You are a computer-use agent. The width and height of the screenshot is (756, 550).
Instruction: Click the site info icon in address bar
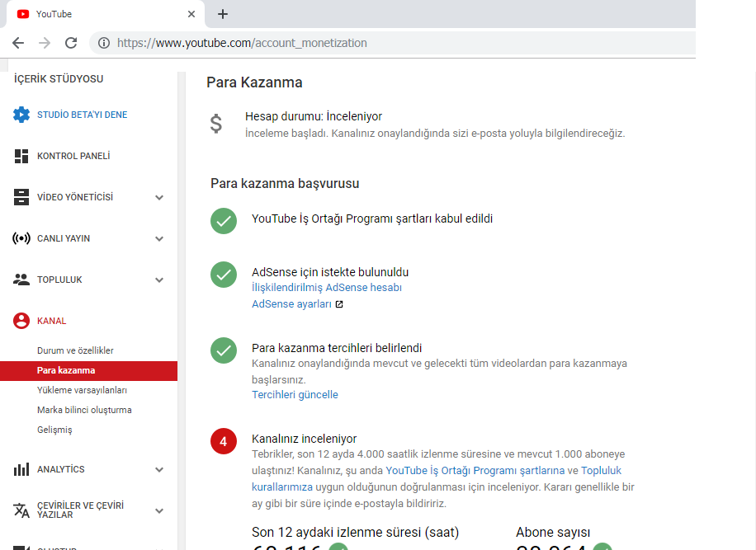104,43
